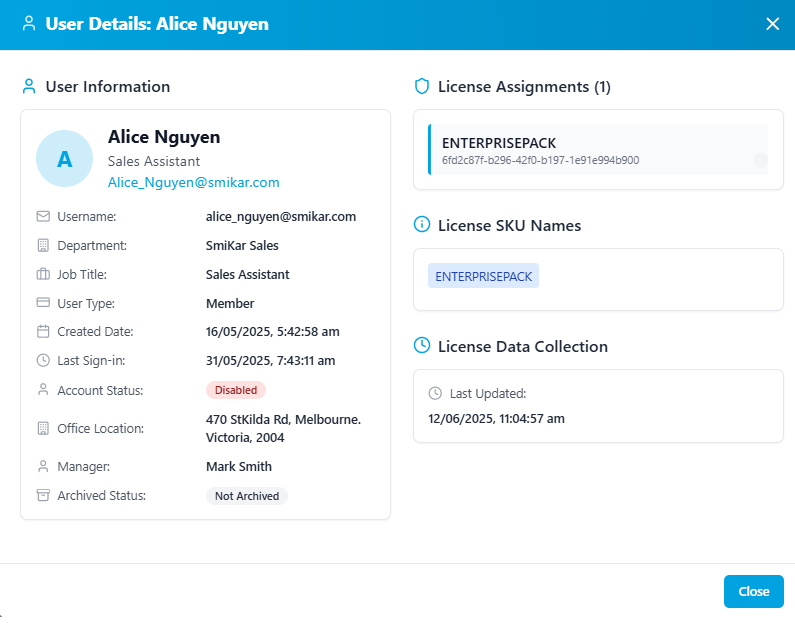
Task: Click the briefcase icon next to Job Title
Action: pos(43,274)
